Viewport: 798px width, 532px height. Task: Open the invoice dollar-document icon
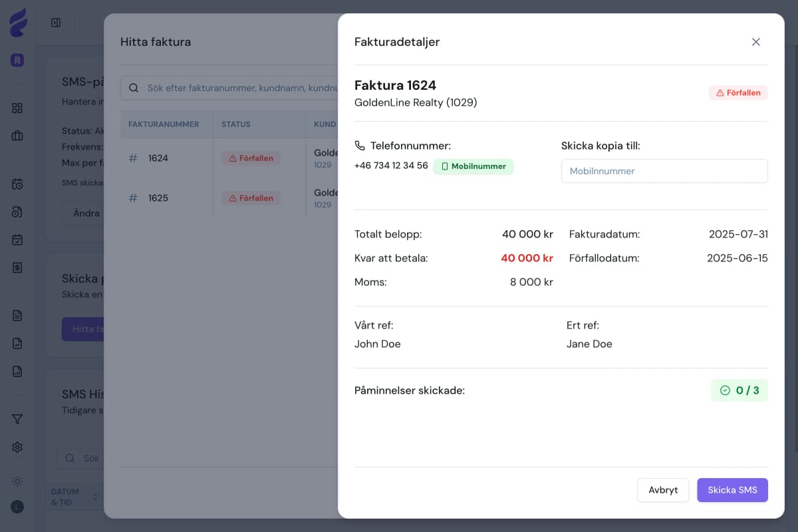17,267
